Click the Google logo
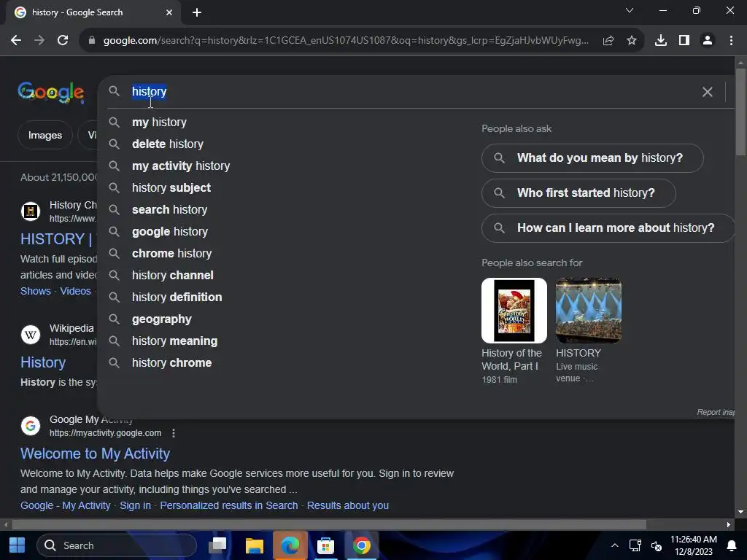 coord(51,92)
